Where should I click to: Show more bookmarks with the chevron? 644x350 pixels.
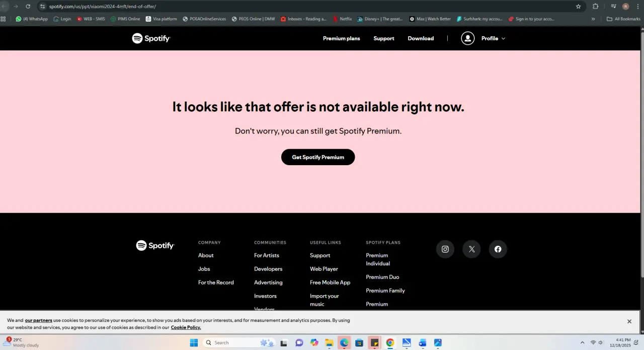coord(593,19)
